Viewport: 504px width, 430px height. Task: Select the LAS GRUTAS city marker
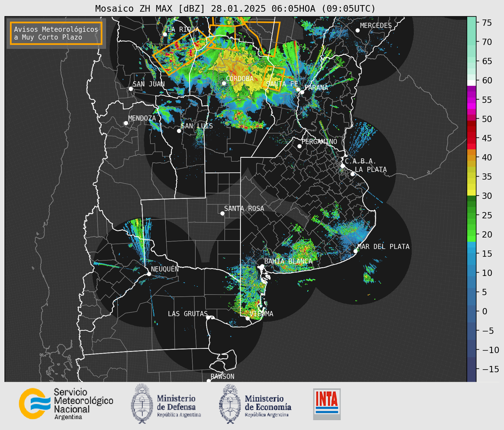point(208,318)
